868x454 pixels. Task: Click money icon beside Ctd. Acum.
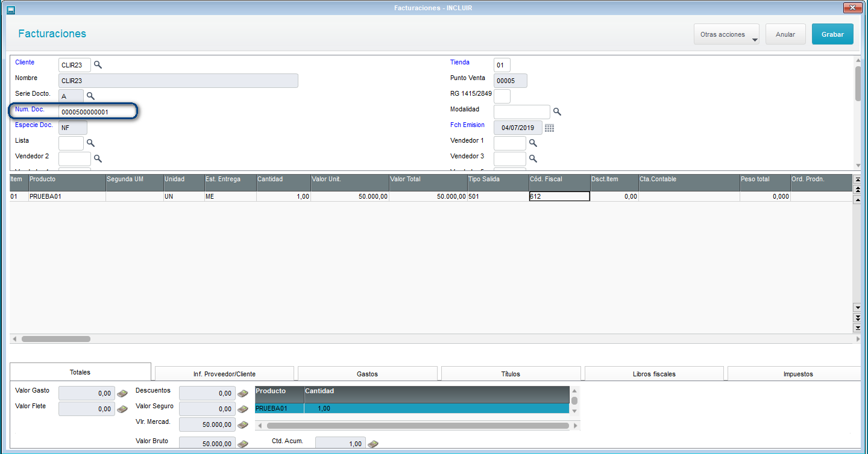click(x=374, y=444)
